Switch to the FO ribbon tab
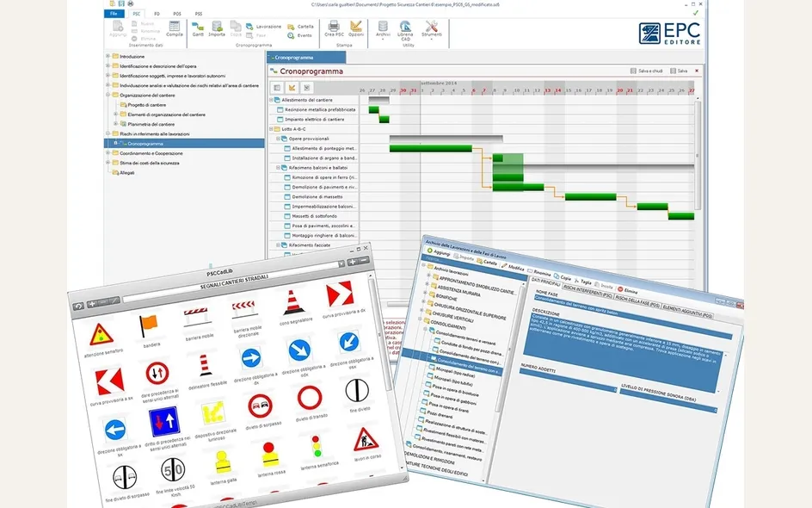This screenshot has width=812, height=508. [157, 14]
